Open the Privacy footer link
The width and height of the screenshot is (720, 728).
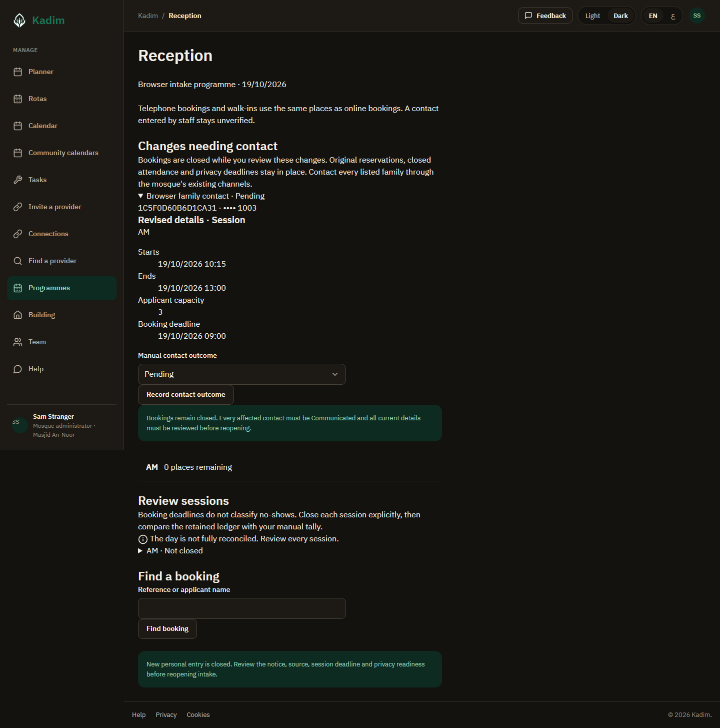click(x=166, y=715)
